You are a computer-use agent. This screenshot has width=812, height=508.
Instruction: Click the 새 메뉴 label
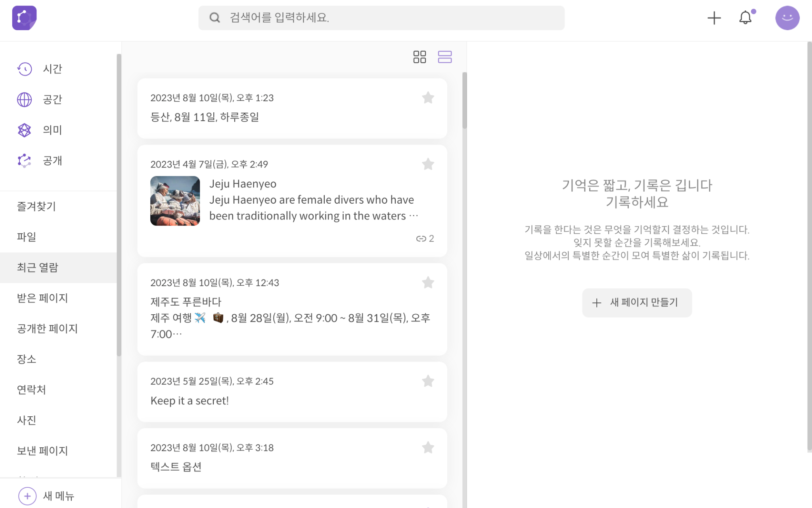coord(59,496)
